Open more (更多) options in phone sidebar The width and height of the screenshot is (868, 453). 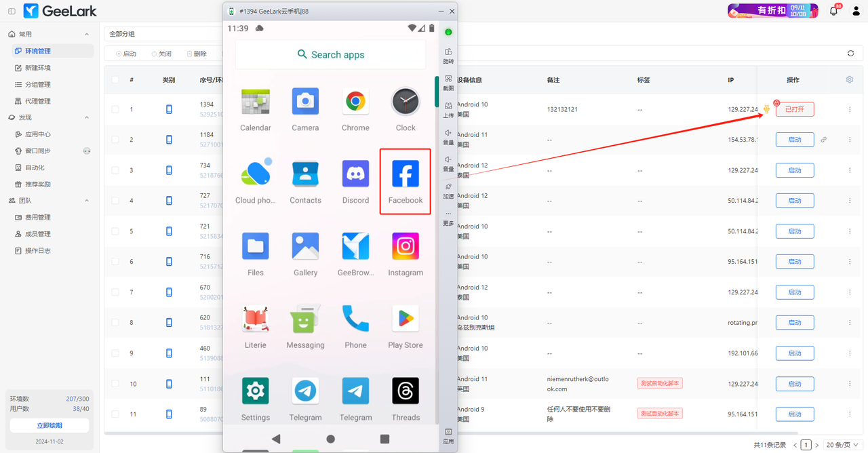point(448,218)
